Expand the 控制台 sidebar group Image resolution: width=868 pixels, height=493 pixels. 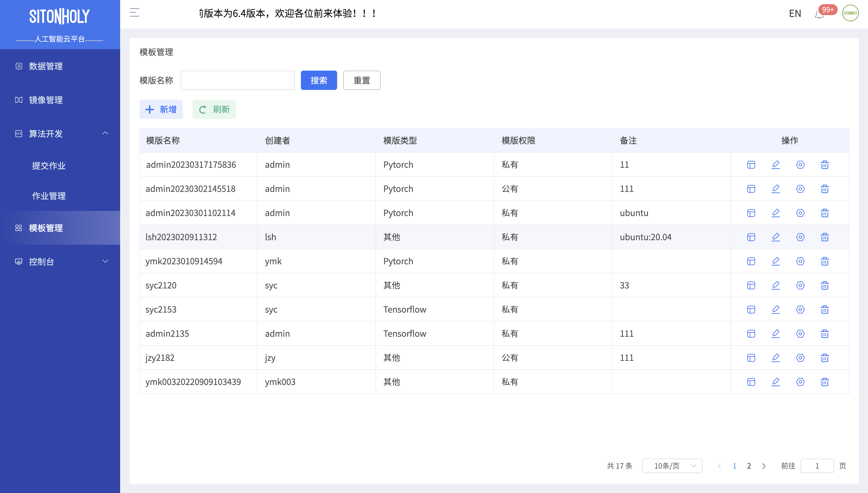click(60, 261)
